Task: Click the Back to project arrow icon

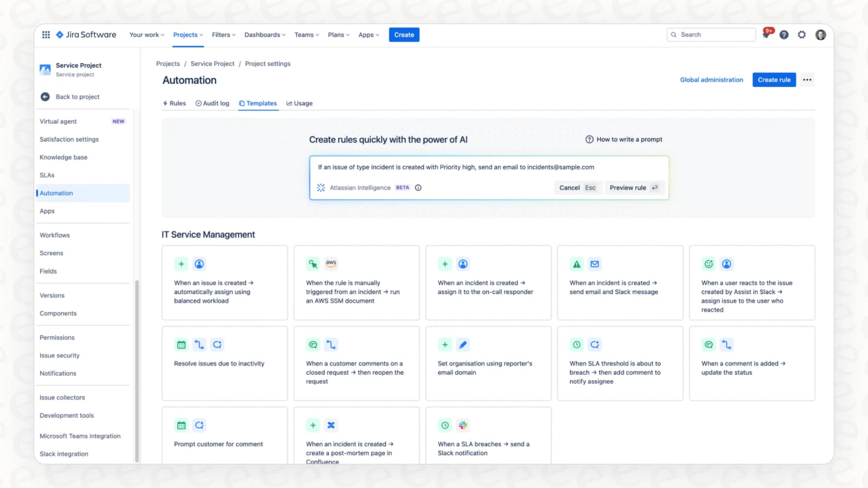Action: 45,97
